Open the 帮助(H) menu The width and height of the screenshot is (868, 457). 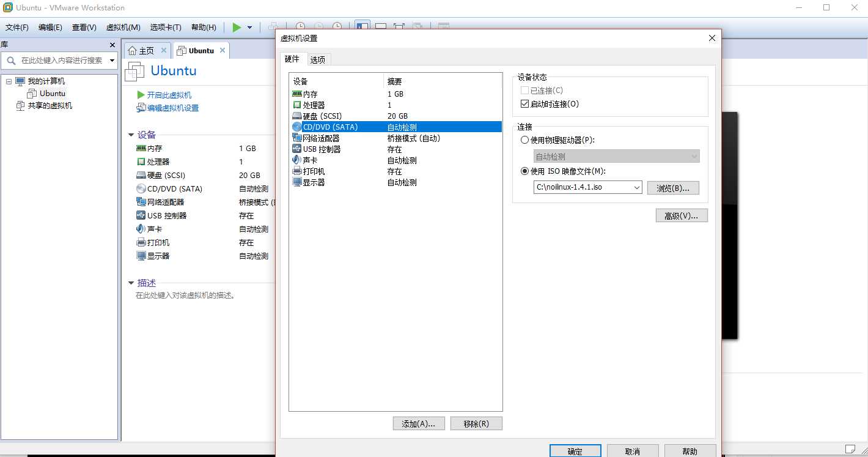point(204,28)
